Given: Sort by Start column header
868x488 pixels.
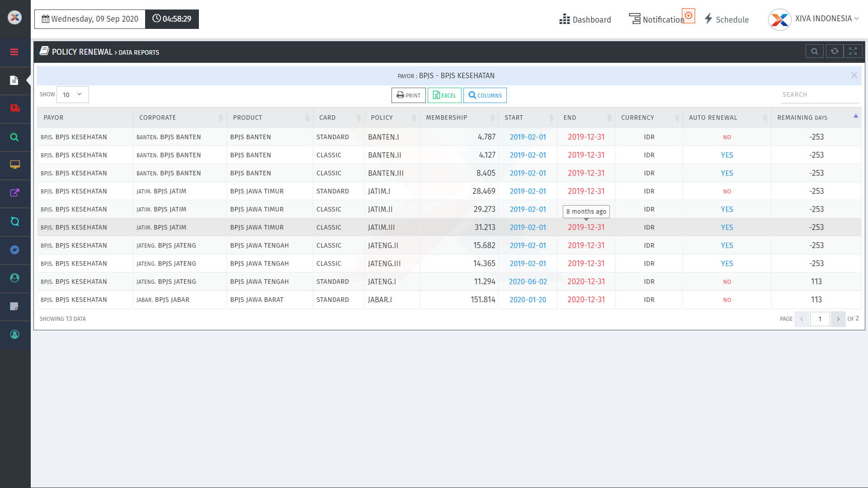Looking at the screenshot, I should coord(528,117).
